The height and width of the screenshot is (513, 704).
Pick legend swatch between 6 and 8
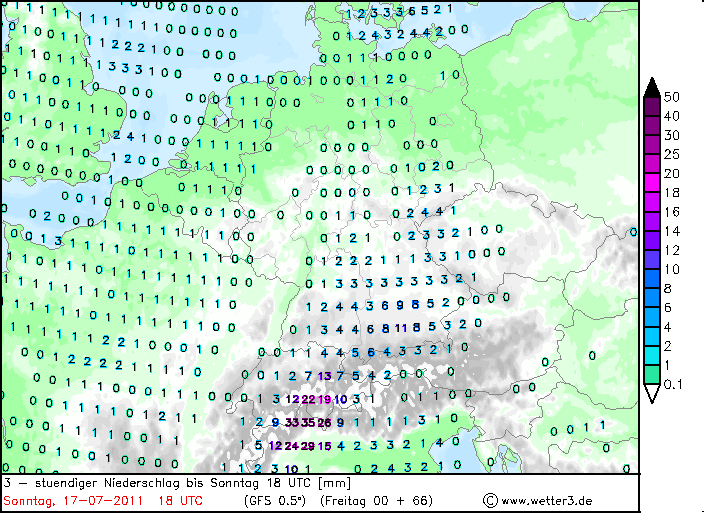[x=652, y=298]
